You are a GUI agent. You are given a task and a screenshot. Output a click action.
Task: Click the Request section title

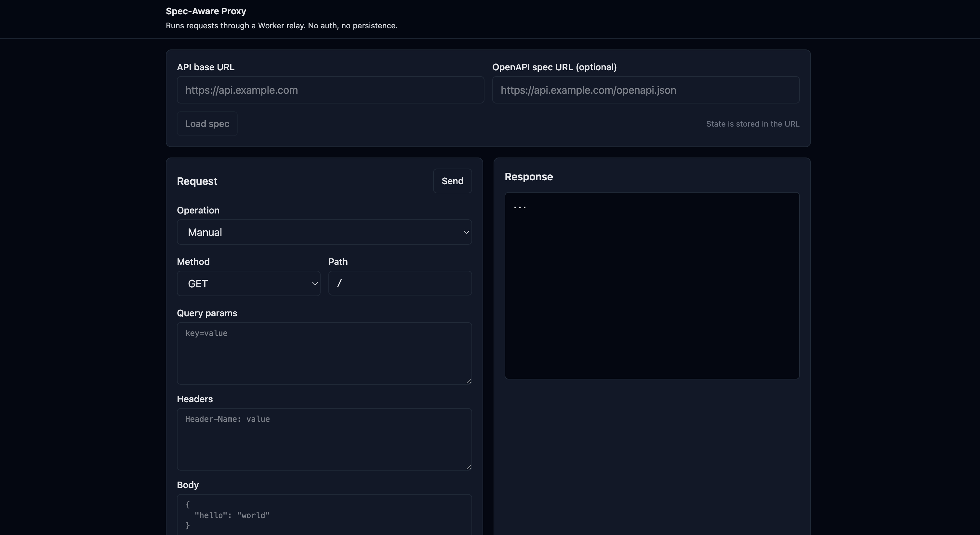(x=197, y=181)
